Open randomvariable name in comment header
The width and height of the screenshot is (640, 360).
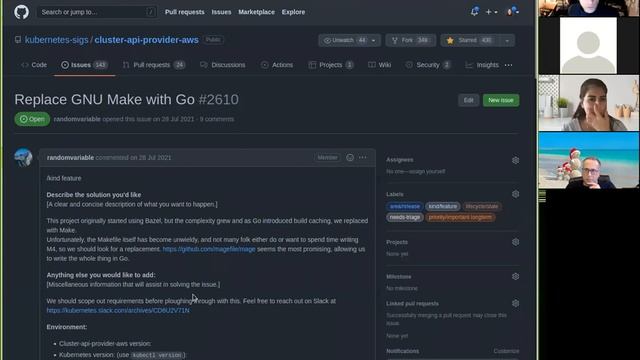tap(70, 158)
